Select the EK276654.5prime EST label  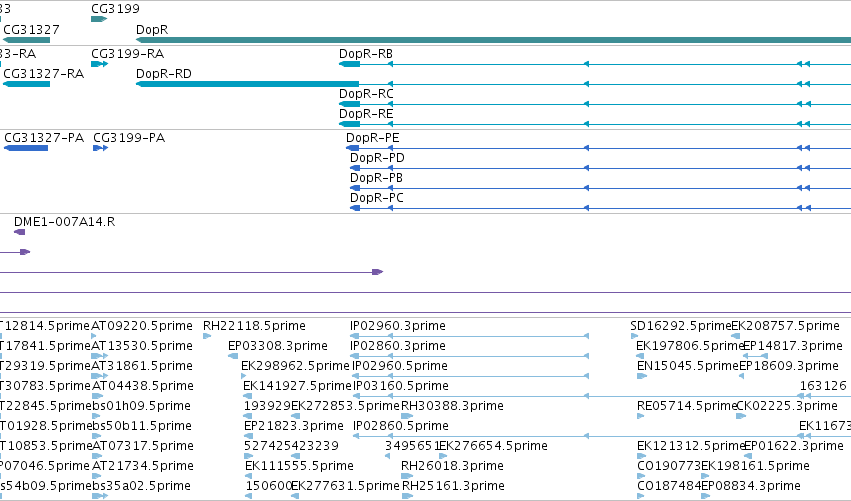pos(493,446)
